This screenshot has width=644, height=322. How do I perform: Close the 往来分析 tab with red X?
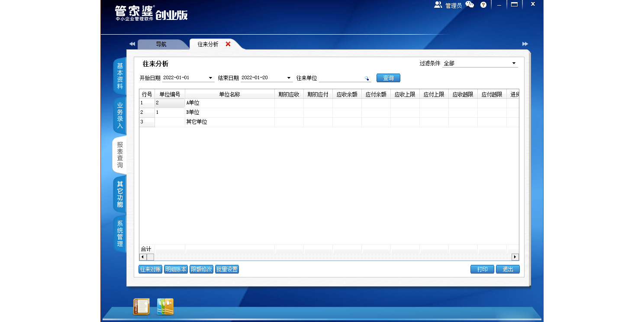(228, 44)
